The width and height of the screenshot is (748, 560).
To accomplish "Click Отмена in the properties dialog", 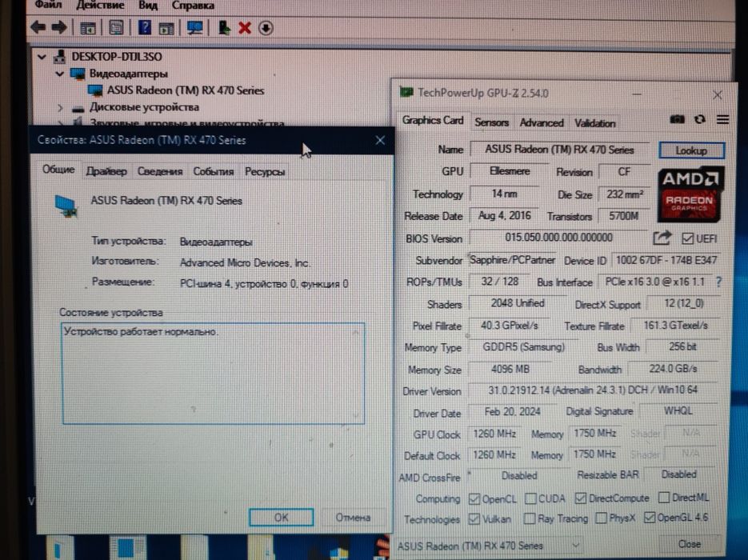I will pos(353,518).
